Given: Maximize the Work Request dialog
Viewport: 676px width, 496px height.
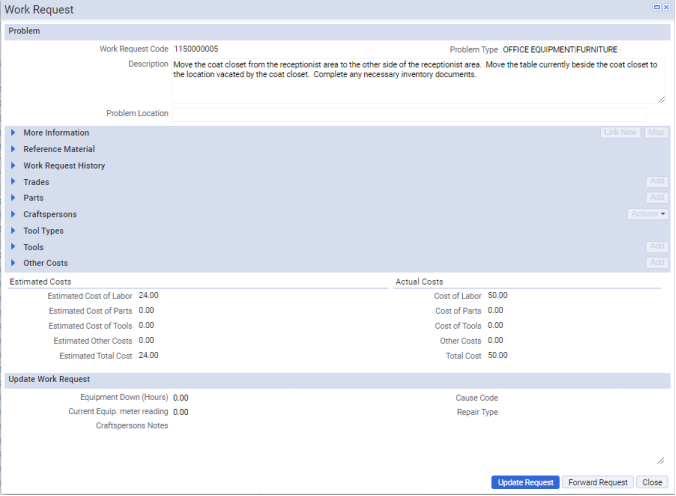Looking at the screenshot, I should click(657, 7).
